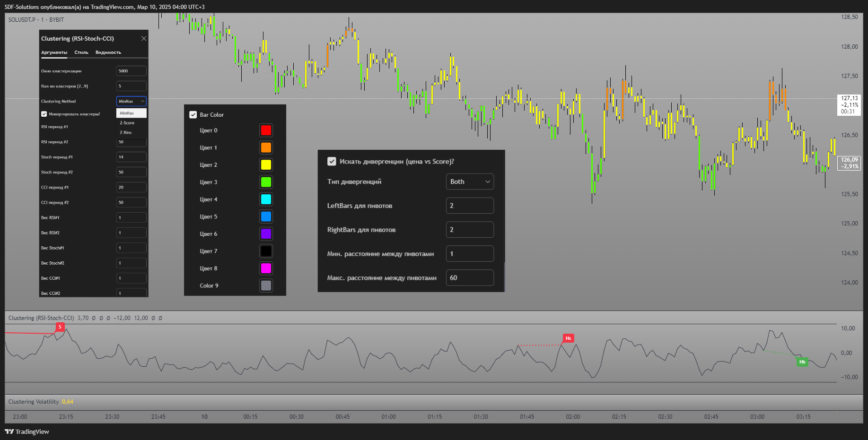Click the 02:00 time axis label
The image size is (868, 440).
point(573,417)
